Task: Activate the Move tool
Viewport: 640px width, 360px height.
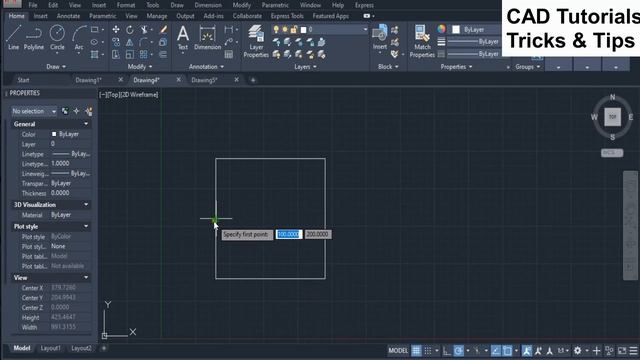Action: pyautogui.click(x=116, y=29)
